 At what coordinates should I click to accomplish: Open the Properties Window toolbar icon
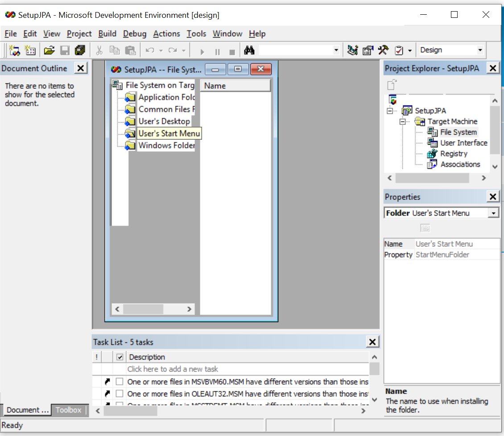[x=368, y=50]
